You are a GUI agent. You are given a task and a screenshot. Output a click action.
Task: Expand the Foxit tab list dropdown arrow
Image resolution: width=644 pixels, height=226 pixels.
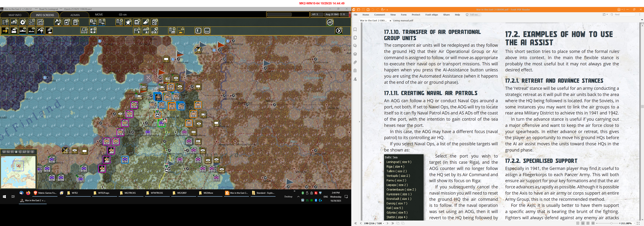click(x=642, y=20)
